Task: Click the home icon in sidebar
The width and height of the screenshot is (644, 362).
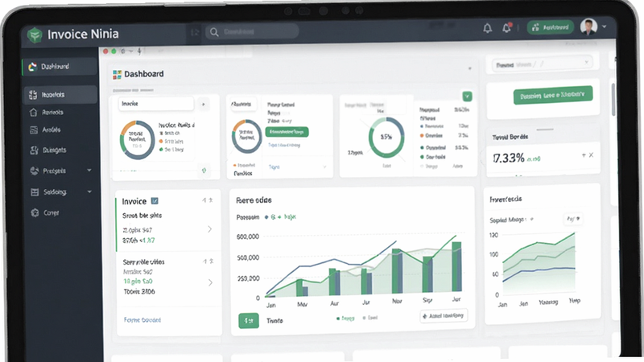Action: point(34,112)
